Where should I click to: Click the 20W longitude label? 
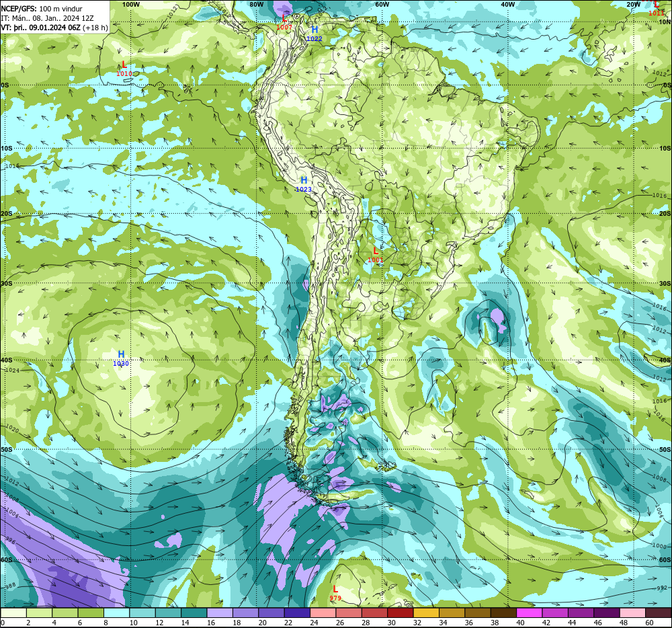(x=633, y=4)
